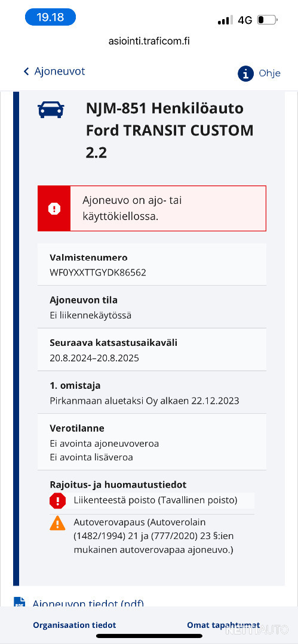Tap the blue car icon
This screenshot has height=644, width=298.
point(51,110)
